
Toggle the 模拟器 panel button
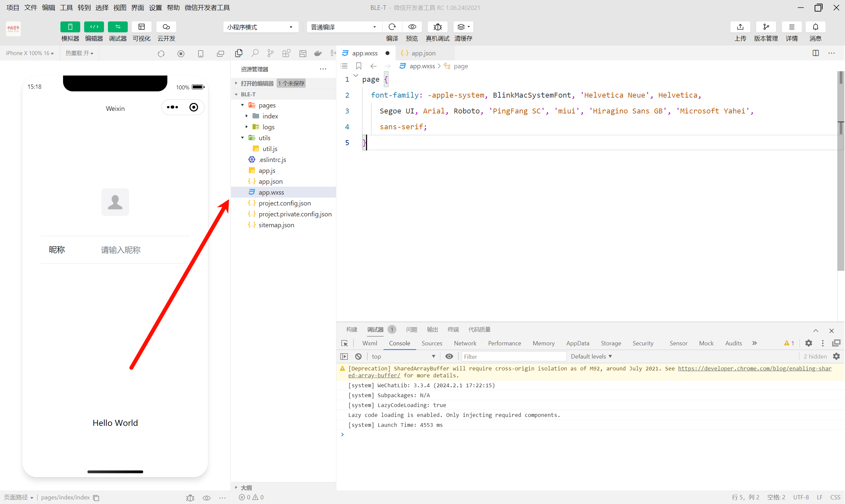pos(70,27)
